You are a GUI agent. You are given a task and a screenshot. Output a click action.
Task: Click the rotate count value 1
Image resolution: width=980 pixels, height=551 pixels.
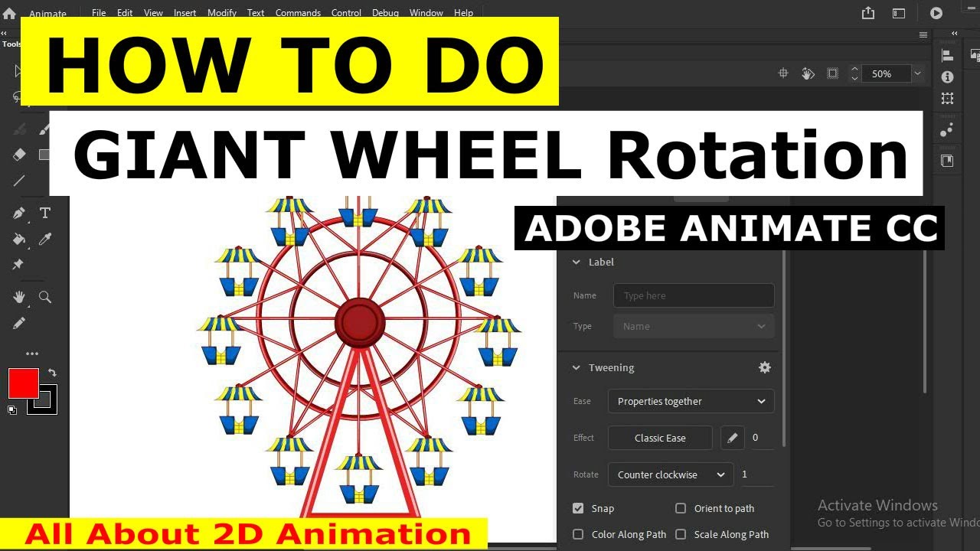(x=756, y=474)
